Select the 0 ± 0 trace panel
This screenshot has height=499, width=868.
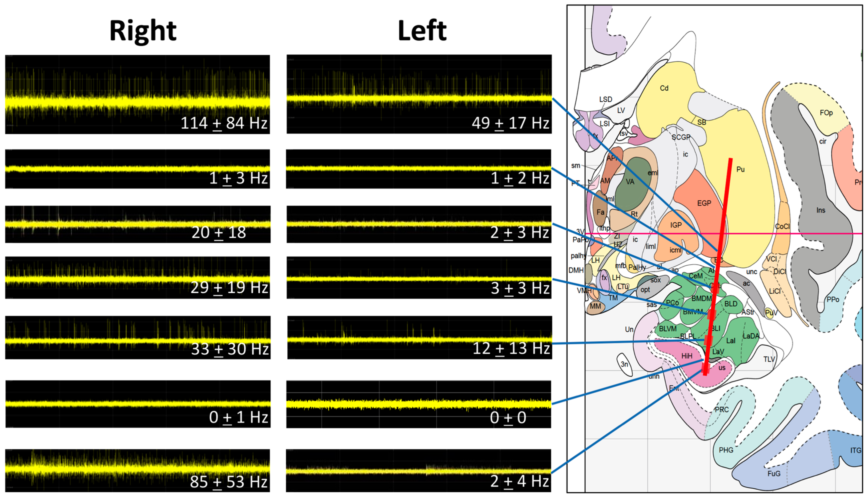418,404
